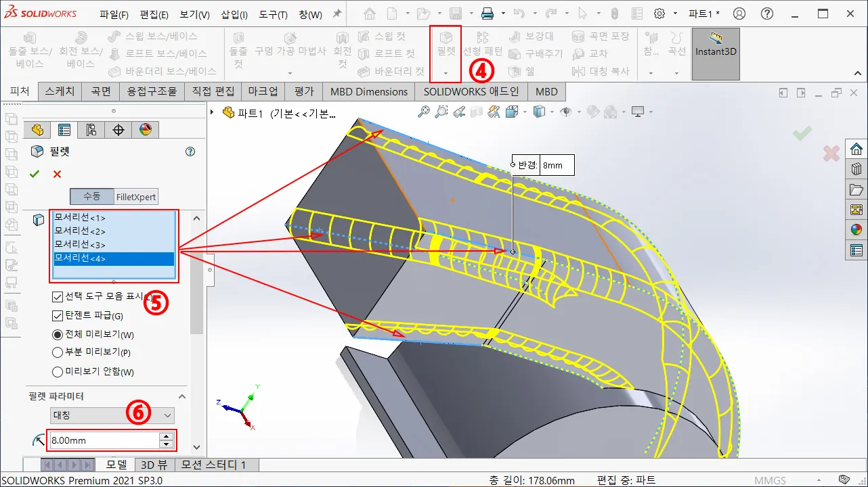Open the Display Style icon
The image size is (868, 487).
click(539, 112)
